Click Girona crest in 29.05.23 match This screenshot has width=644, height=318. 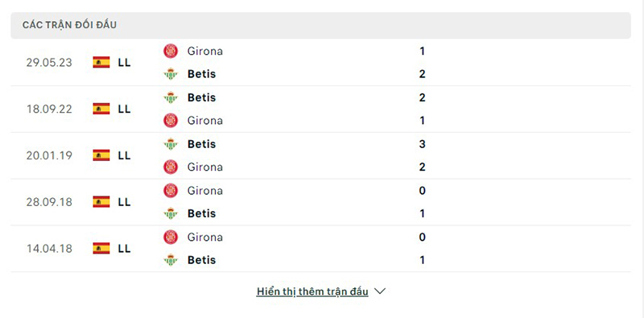(x=171, y=51)
